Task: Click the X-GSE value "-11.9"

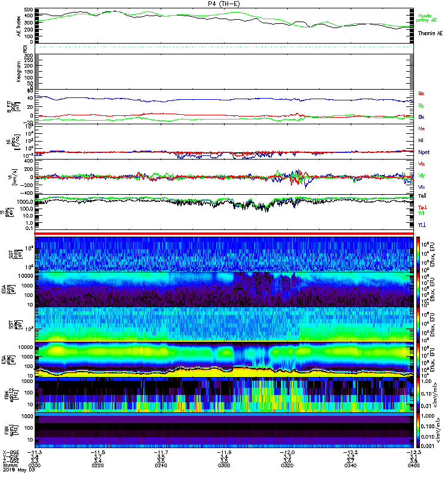Action: (224, 452)
